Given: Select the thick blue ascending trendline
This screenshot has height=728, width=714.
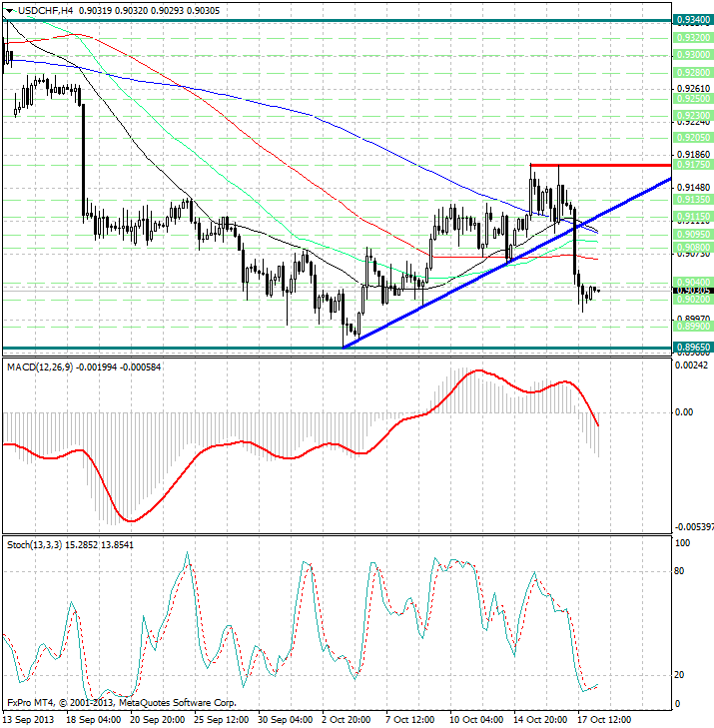Looking at the screenshot, I should pyautogui.click(x=507, y=263).
